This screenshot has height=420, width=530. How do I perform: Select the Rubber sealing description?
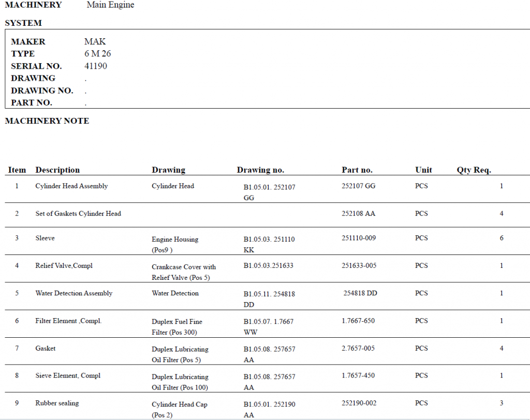[x=57, y=403]
